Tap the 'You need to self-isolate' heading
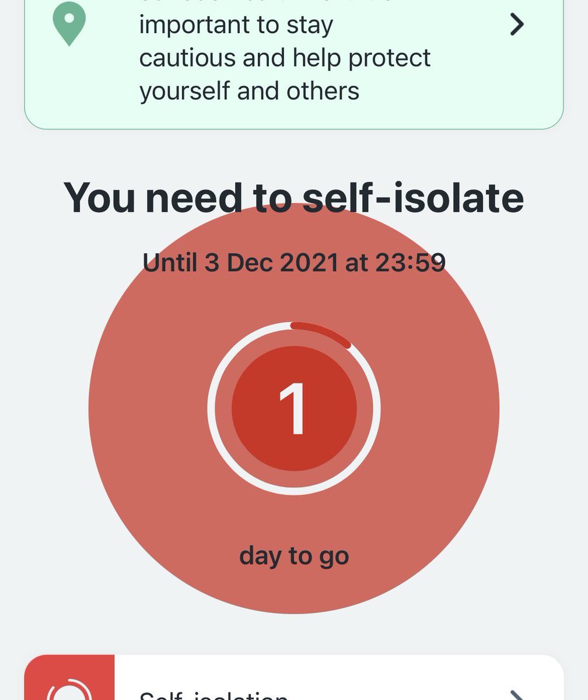The image size is (588, 700). click(293, 197)
